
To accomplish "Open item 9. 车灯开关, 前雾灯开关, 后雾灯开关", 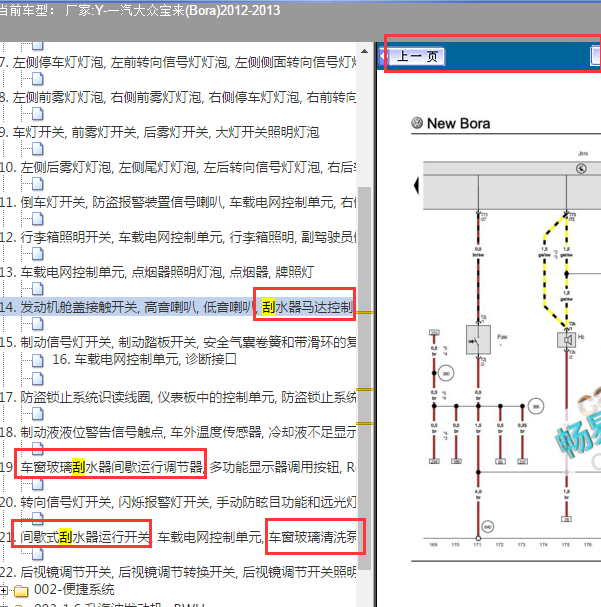I will click(x=159, y=132).
